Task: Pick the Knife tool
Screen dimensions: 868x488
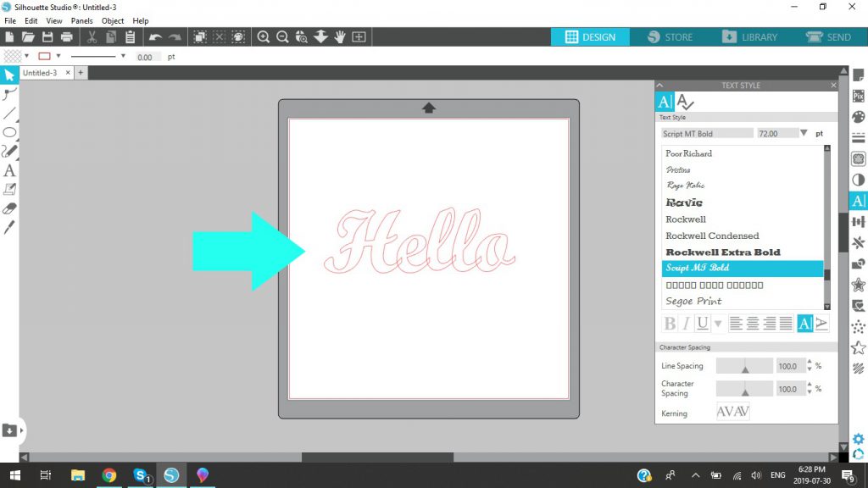Action: (x=9, y=227)
